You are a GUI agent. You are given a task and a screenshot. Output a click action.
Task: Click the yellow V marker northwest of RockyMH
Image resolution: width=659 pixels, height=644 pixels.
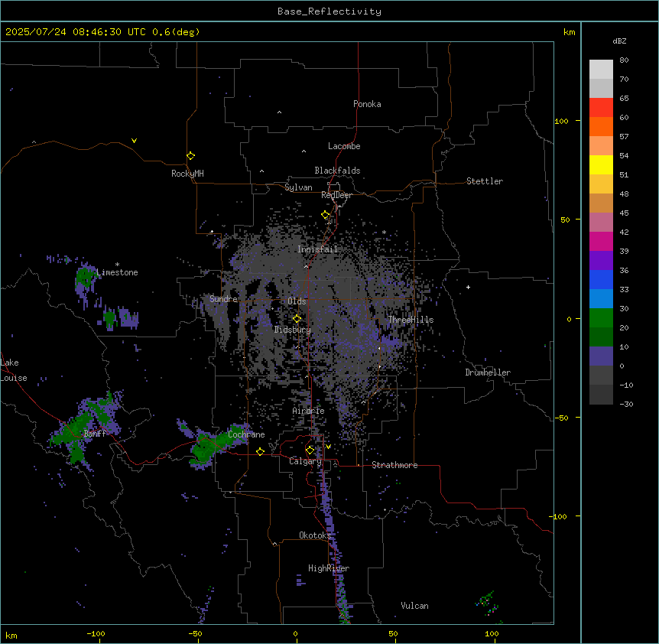pos(134,141)
